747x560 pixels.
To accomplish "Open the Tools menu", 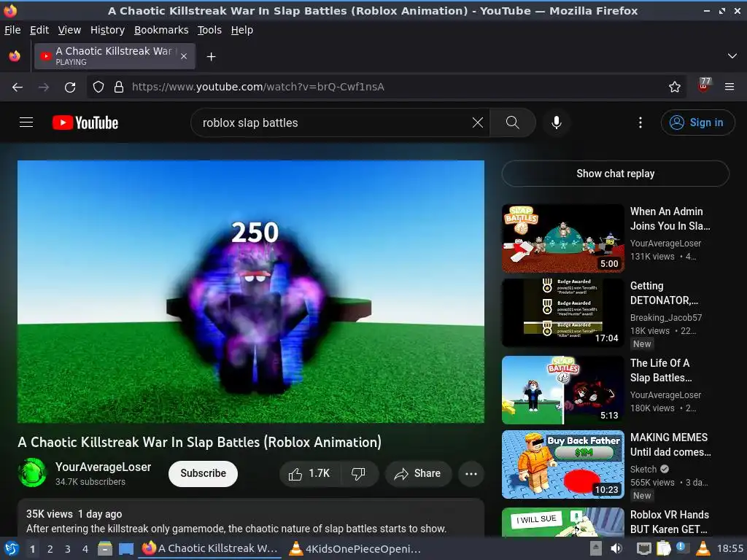I will pos(209,30).
